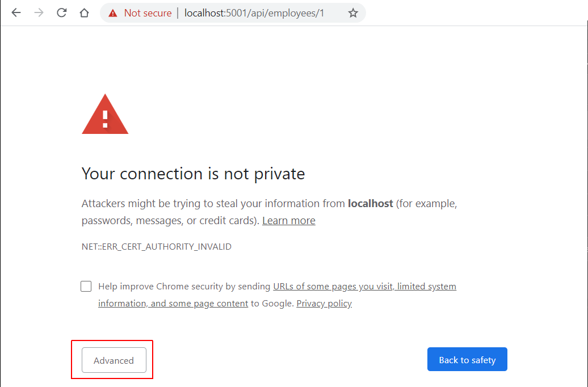
Task: Click the "Help improve Chrome security" label text
Action: (x=161, y=287)
